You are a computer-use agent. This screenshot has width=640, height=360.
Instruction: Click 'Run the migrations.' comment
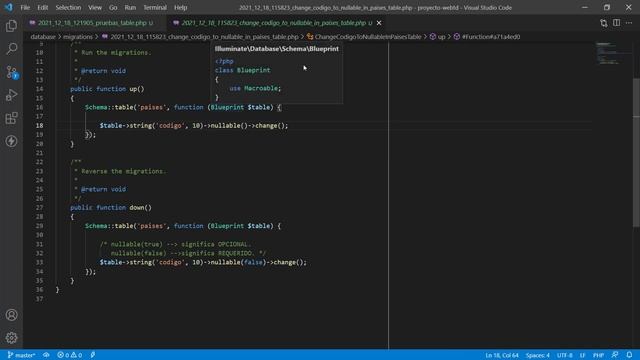(116, 53)
